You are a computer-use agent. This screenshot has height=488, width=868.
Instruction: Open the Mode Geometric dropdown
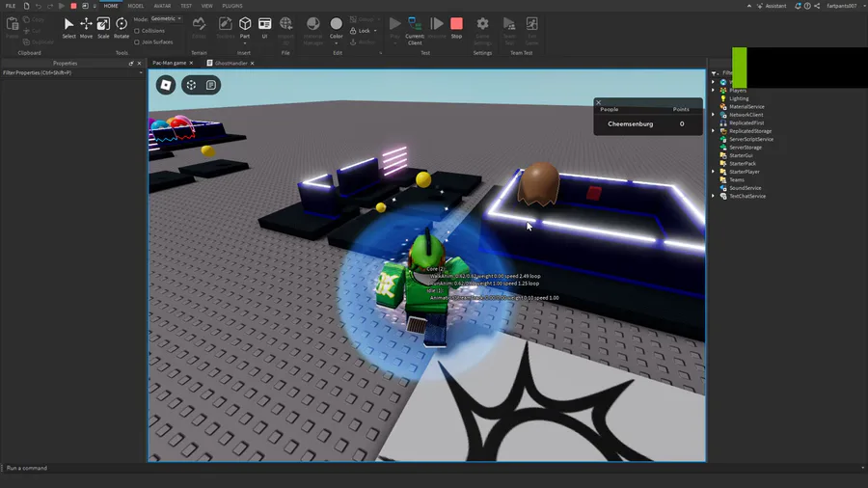(x=167, y=18)
